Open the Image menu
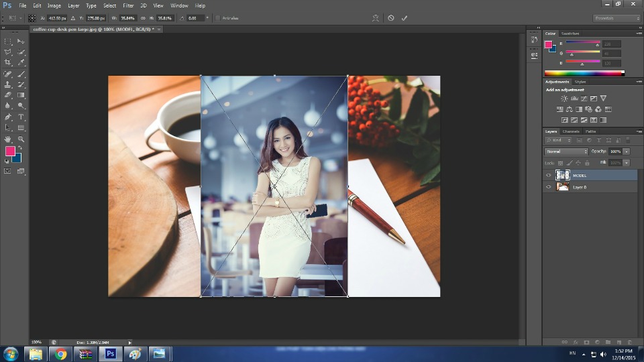The width and height of the screenshot is (644, 362). (x=54, y=6)
